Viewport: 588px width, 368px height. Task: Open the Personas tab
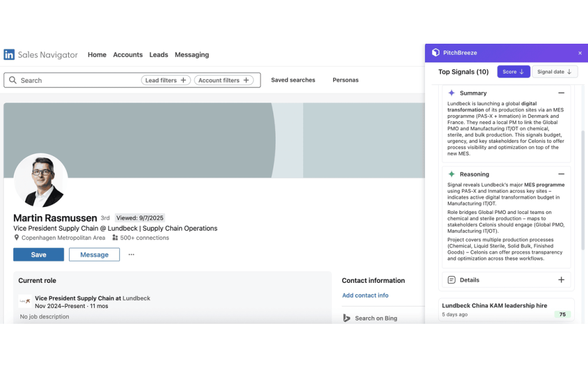tap(345, 80)
